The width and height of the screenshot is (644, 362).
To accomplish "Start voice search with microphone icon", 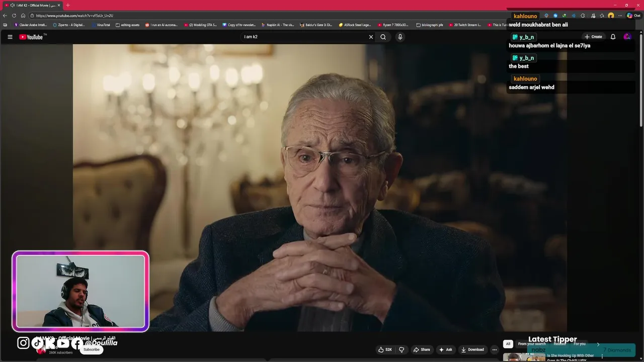I will (400, 37).
